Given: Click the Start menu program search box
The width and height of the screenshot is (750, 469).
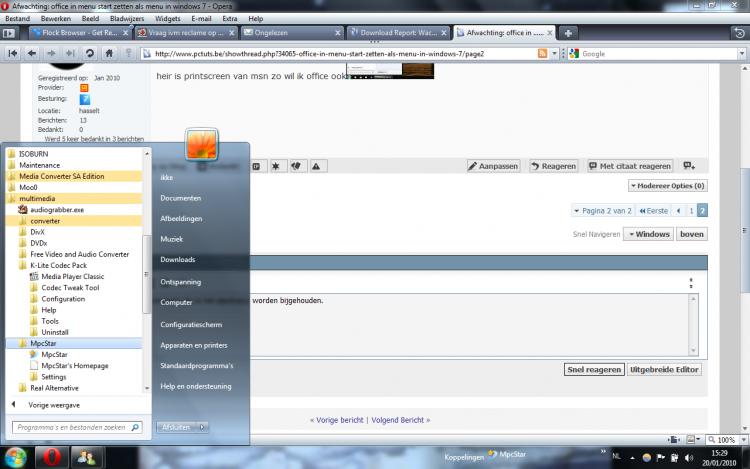Looking at the screenshot, I should point(77,427).
